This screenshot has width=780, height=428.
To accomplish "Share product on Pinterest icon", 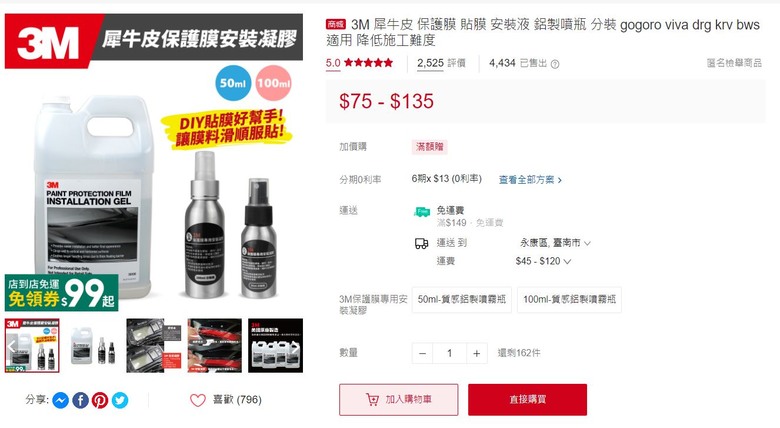I will [x=100, y=400].
